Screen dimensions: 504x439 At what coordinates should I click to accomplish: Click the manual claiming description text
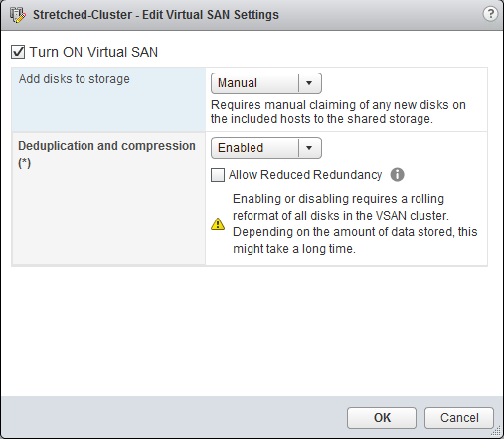point(338,112)
